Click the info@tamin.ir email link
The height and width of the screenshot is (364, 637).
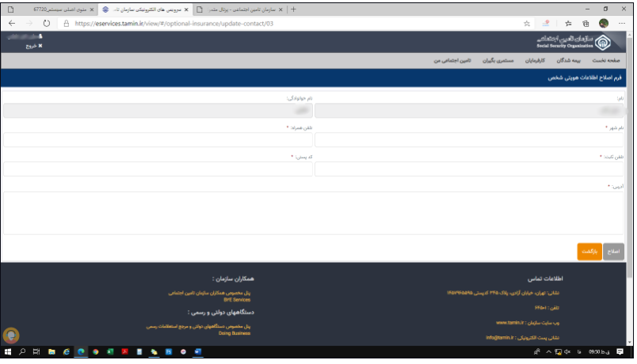500,338
